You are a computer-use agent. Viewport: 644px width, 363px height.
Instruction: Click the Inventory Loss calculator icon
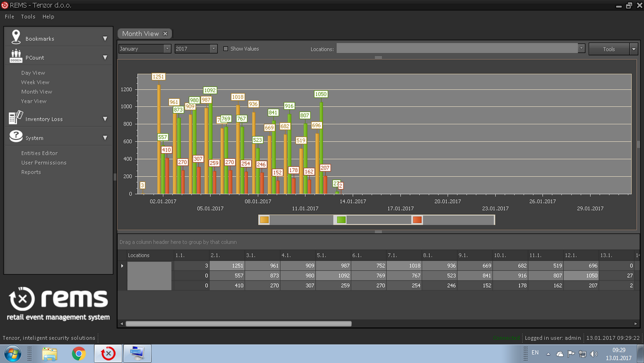(16, 117)
